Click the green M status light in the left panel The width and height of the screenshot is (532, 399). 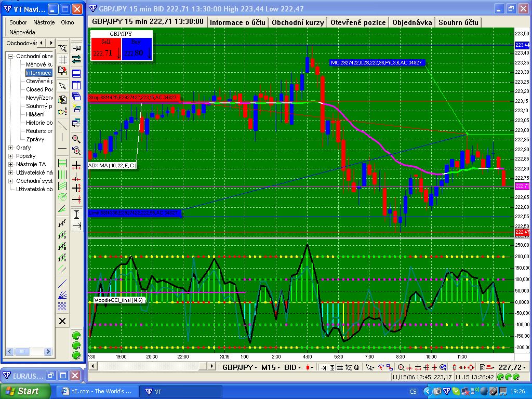tap(77, 345)
